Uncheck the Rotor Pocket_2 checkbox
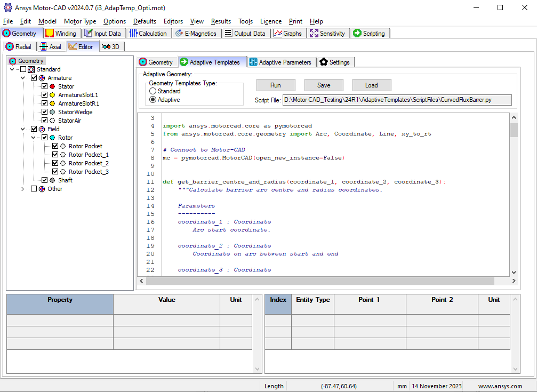Viewport: 537px width, 392px height. tap(55, 163)
